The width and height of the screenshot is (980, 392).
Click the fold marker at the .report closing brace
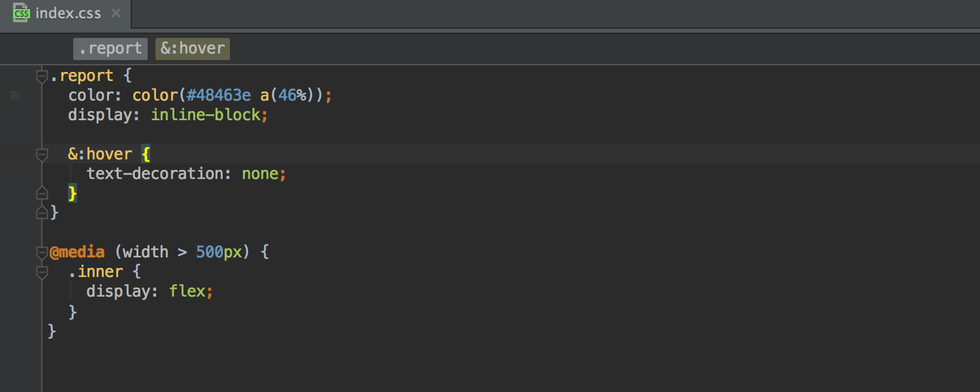[x=41, y=212]
